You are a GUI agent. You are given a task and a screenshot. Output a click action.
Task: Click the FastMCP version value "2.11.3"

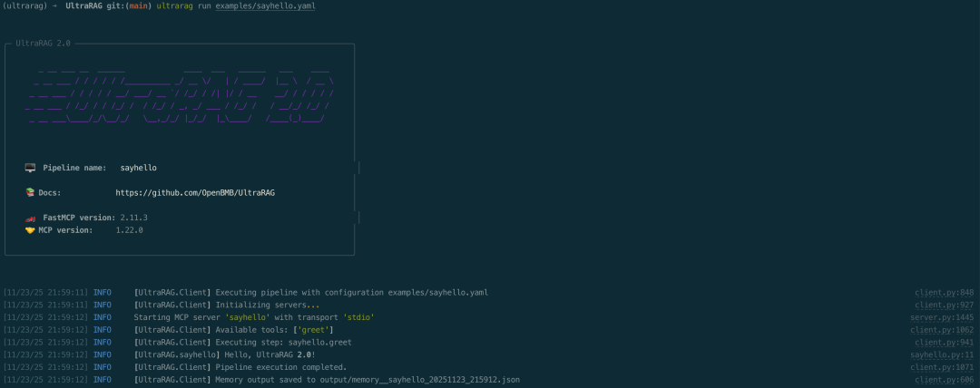133,218
